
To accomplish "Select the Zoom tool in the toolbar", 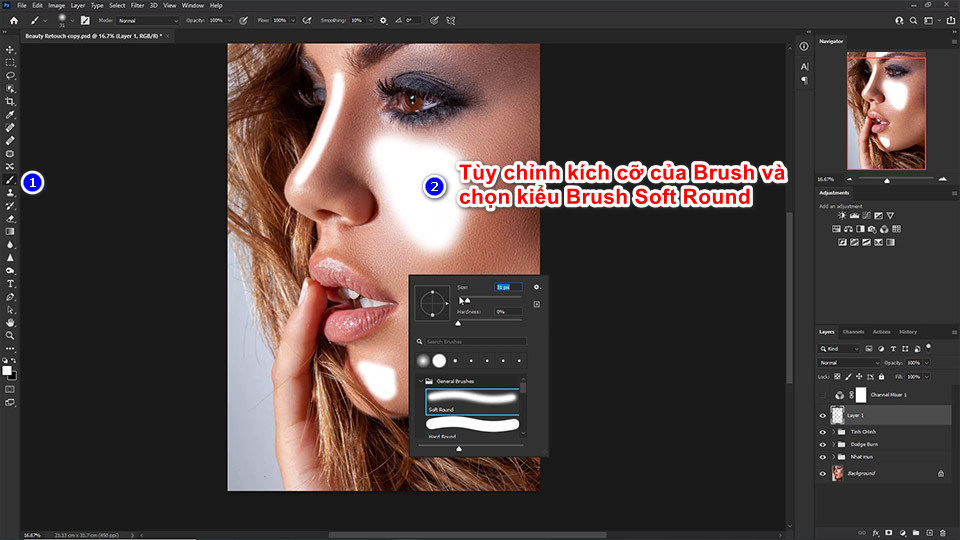I will point(10,335).
